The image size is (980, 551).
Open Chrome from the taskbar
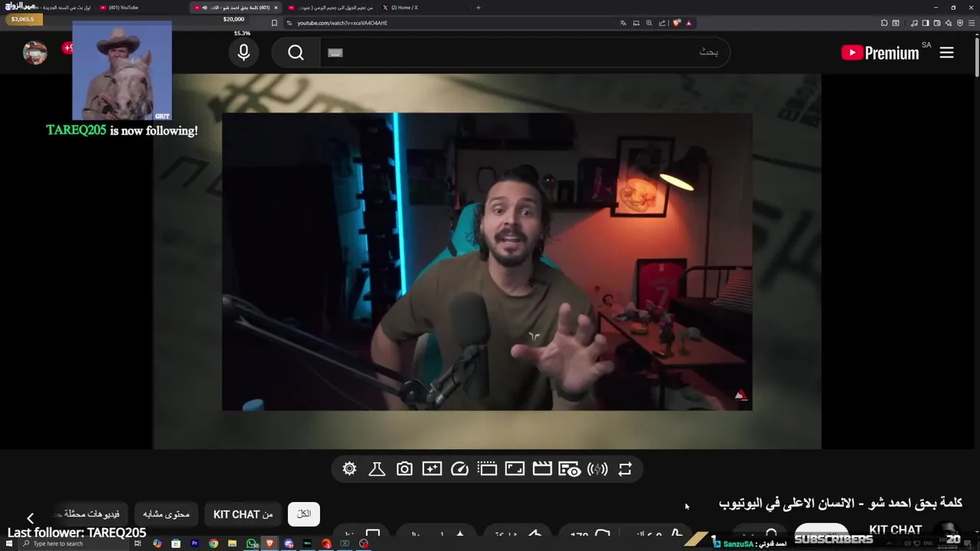[214, 543]
